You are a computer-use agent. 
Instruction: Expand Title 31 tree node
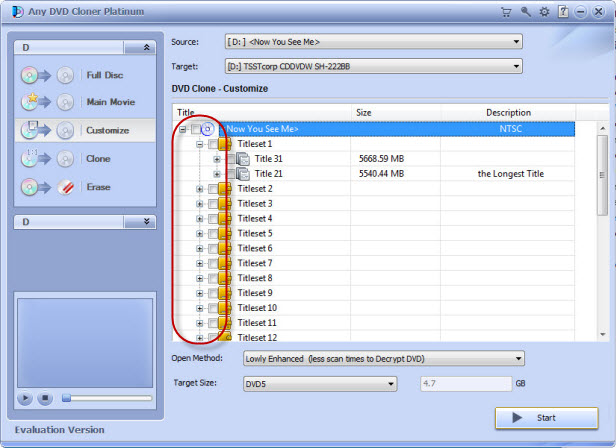216,159
